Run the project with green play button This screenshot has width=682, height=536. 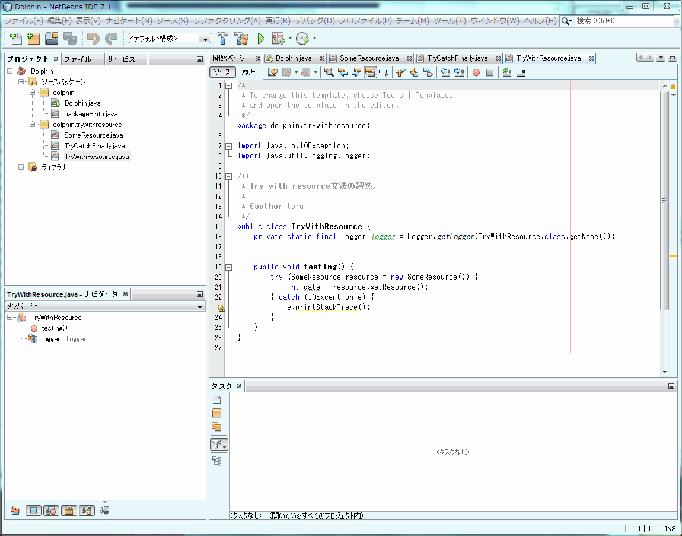tap(261, 39)
